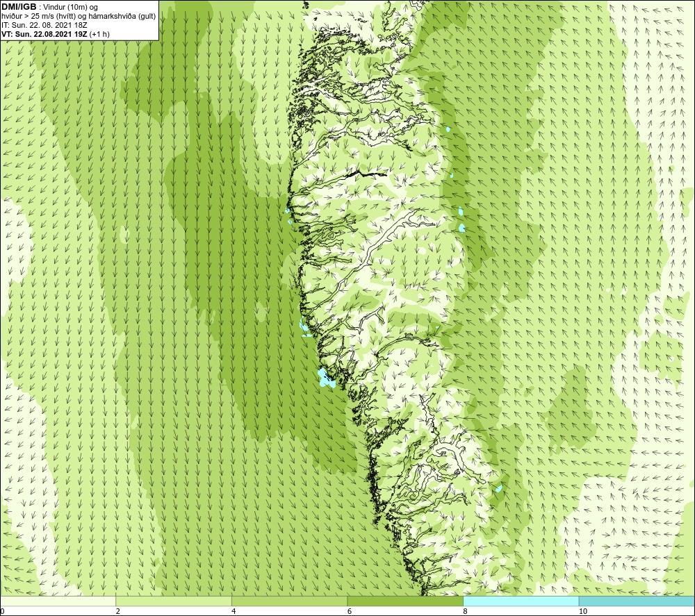The image size is (695, 616).
Task: Click the 4–6 m/s green swatch
Action: [289, 601]
